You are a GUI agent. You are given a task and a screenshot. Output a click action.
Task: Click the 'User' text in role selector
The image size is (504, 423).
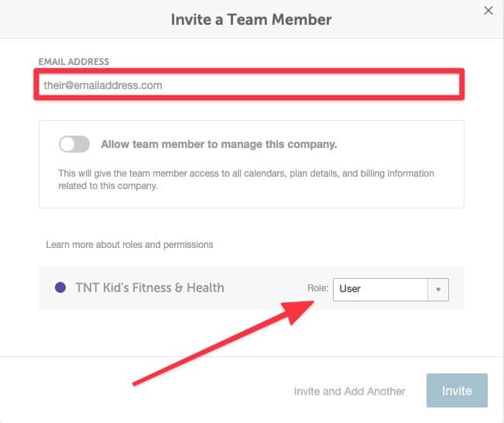point(350,289)
